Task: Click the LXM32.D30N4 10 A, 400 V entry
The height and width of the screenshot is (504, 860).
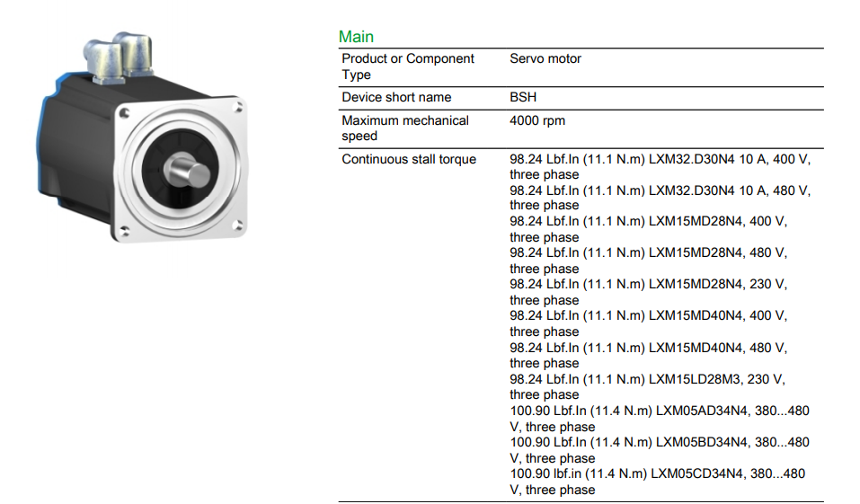Action: (660, 167)
